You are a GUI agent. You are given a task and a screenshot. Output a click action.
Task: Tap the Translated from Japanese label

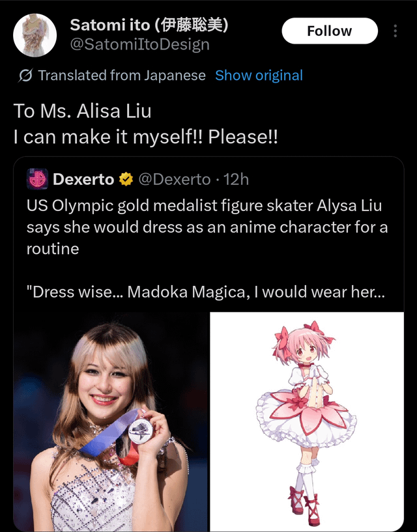(122, 76)
